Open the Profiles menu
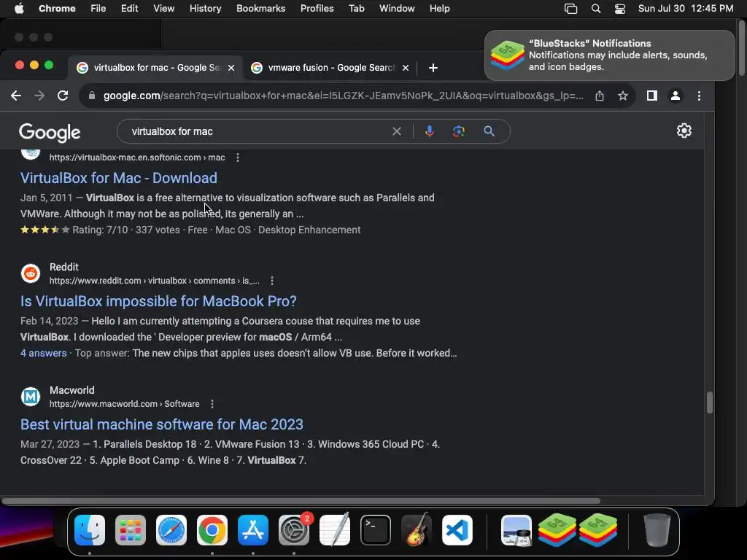The height and width of the screenshot is (560, 747). [317, 9]
